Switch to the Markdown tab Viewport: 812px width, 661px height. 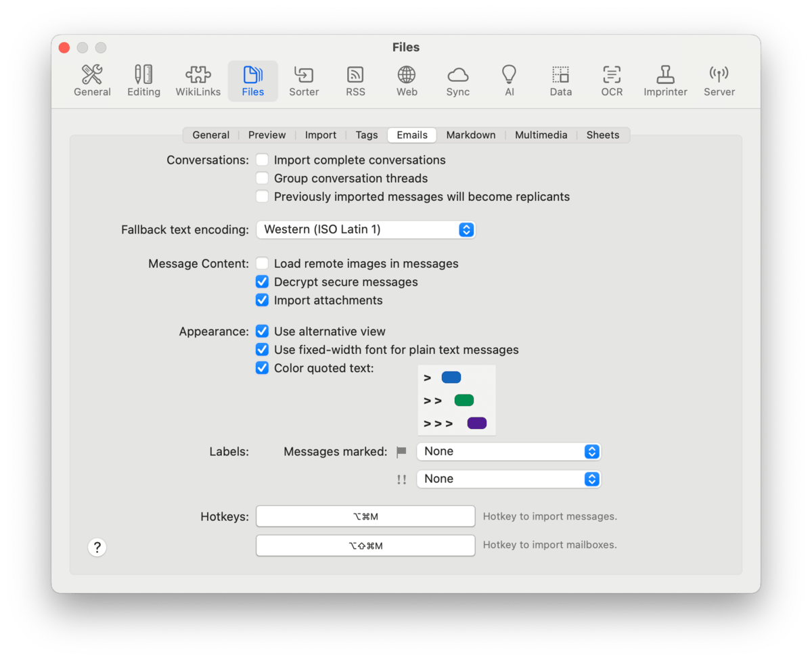471,135
